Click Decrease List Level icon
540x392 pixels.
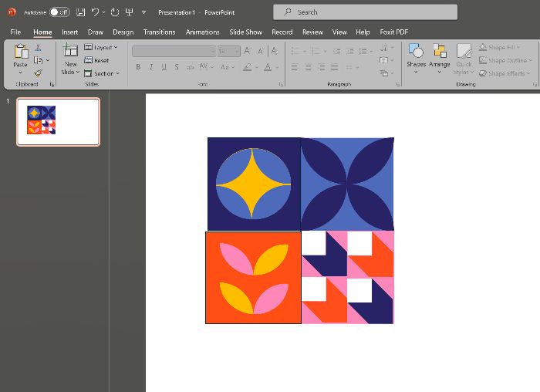point(337,52)
